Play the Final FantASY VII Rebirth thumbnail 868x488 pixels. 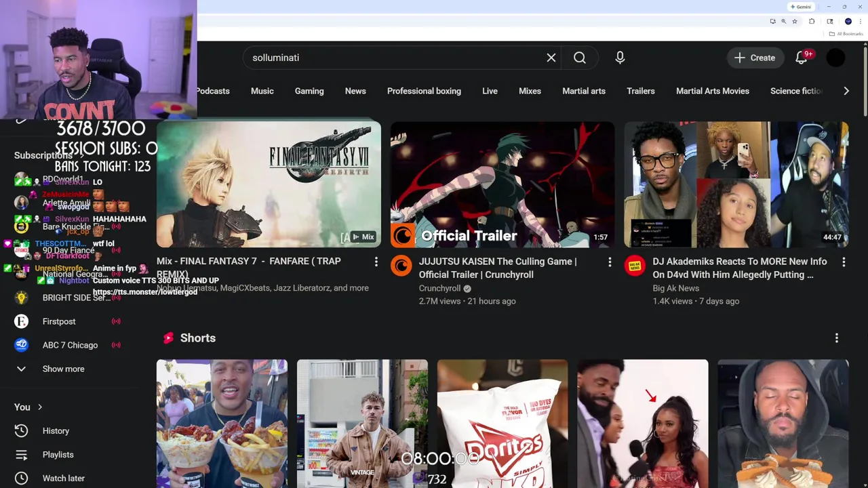point(269,184)
